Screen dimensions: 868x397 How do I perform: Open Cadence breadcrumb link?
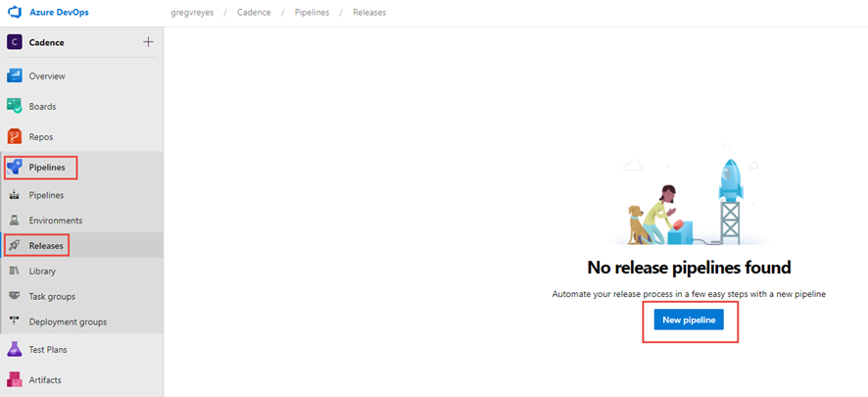(254, 12)
